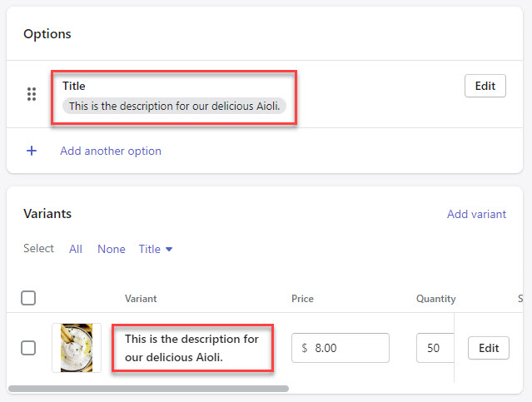532x402 pixels.
Task: Click the Add another option link
Action: [x=111, y=151]
